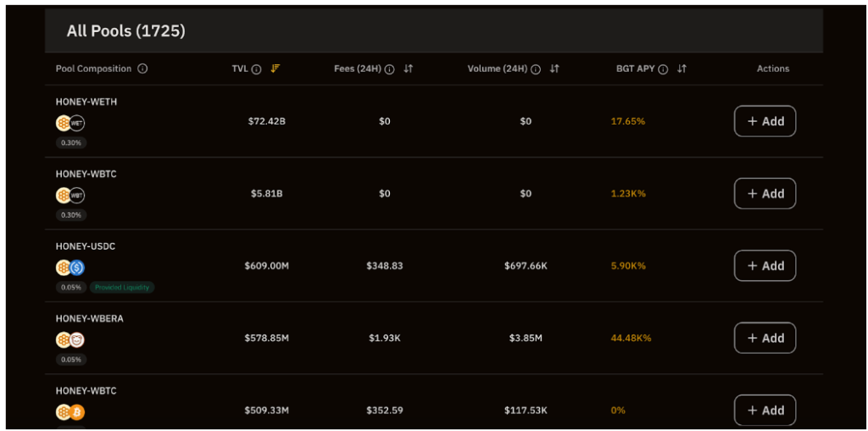This screenshot has height=431, width=868.
Task: Click the All Pools (1725) heading
Action: click(x=125, y=31)
